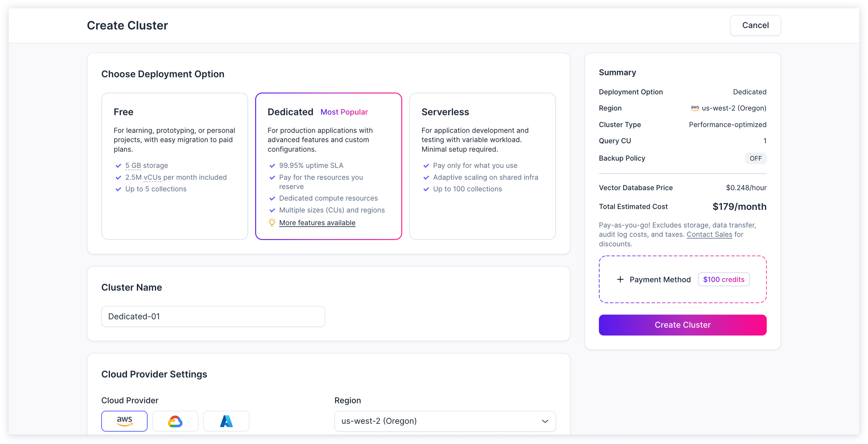Click the Contact Sales link
Viewport: 868px width, 444px height.
pos(709,235)
